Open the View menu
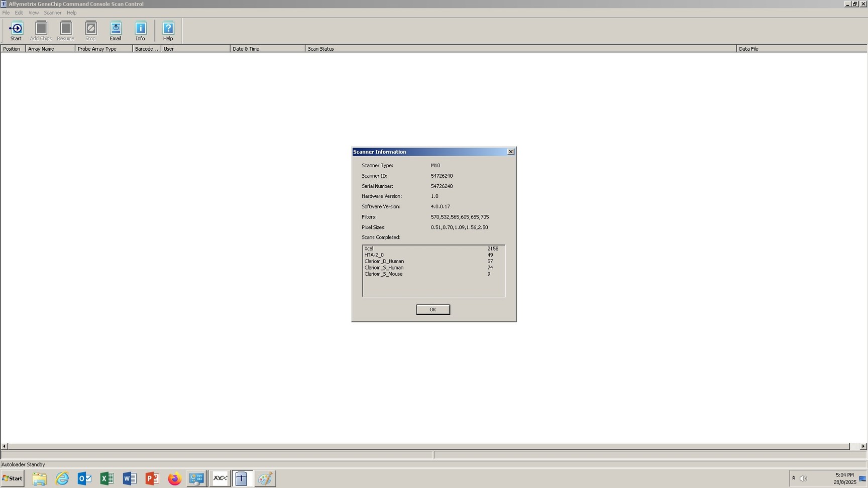 click(x=34, y=13)
